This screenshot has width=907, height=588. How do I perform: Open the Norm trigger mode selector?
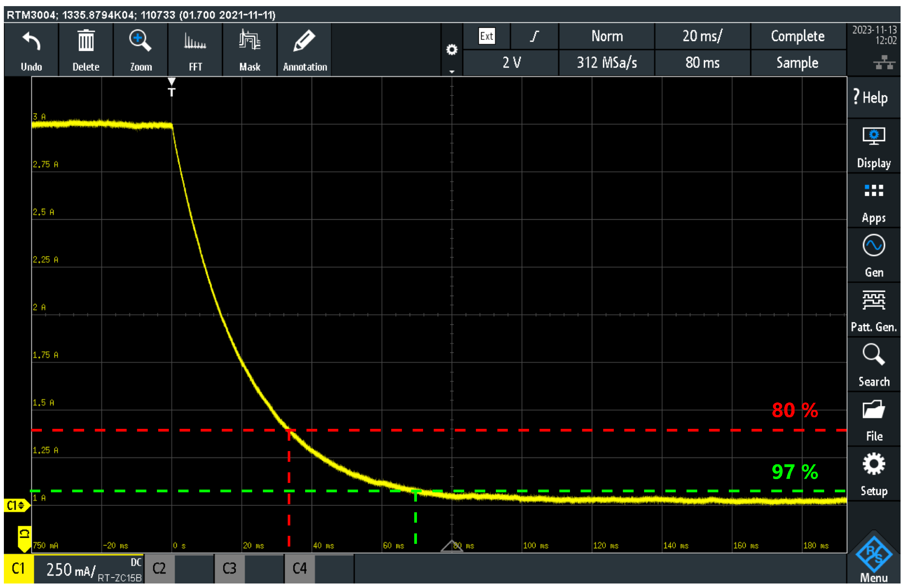coord(607,36)
